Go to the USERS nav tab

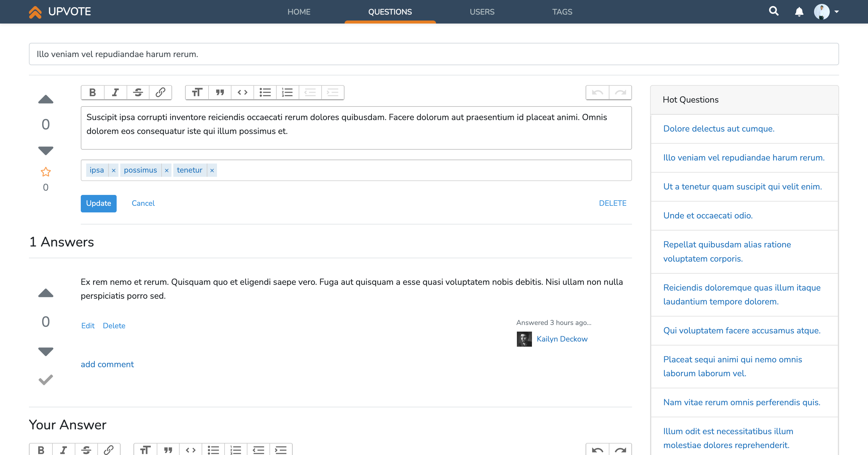click(482, 12)
